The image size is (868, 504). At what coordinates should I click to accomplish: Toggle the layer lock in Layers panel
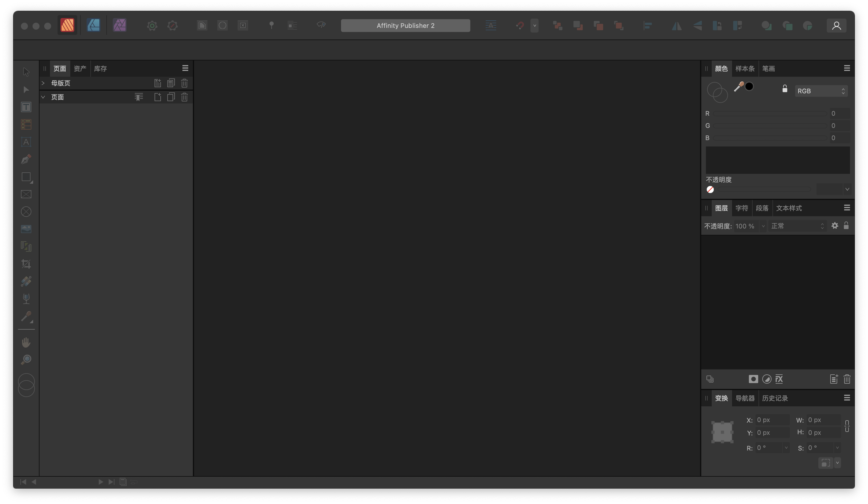(x=847, y=226)
